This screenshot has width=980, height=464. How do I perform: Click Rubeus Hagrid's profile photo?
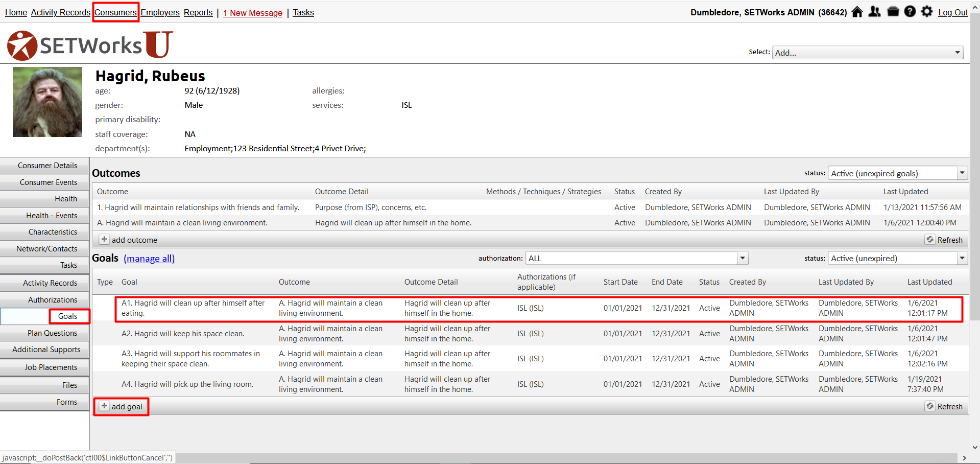[x=47, y=102]
